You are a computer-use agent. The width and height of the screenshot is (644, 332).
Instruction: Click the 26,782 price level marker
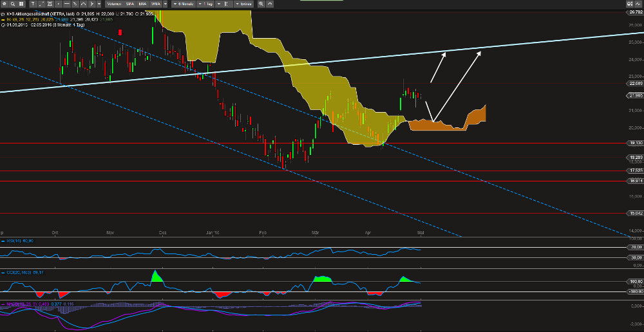click(636, 12)
